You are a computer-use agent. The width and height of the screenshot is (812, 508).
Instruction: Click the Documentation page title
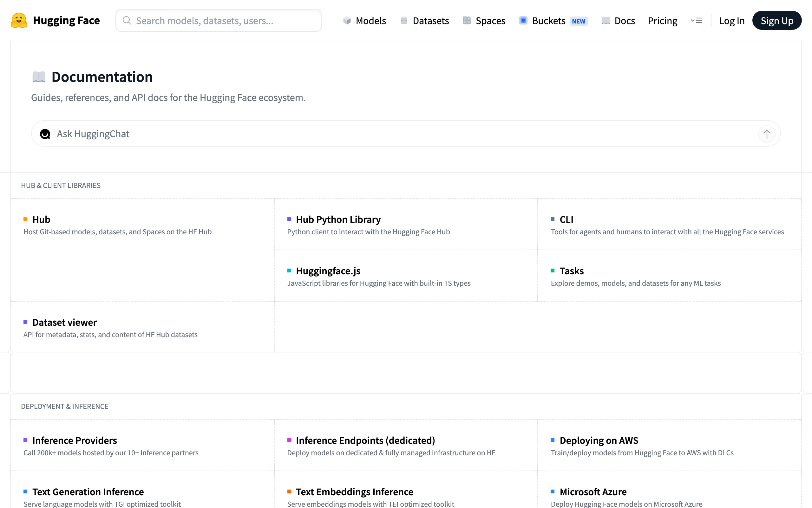pyautogui.click(x=102, y=77)
